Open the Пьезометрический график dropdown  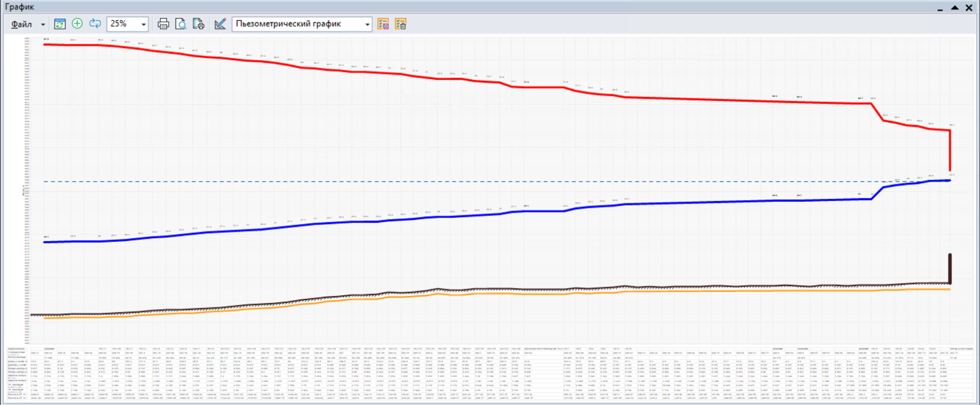367,24
